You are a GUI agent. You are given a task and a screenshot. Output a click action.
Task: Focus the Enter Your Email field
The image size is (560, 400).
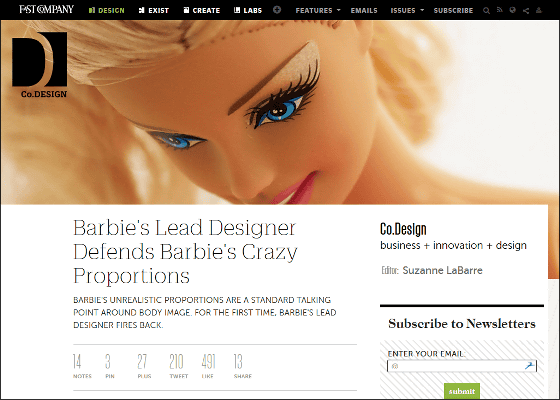click(462, 366)
